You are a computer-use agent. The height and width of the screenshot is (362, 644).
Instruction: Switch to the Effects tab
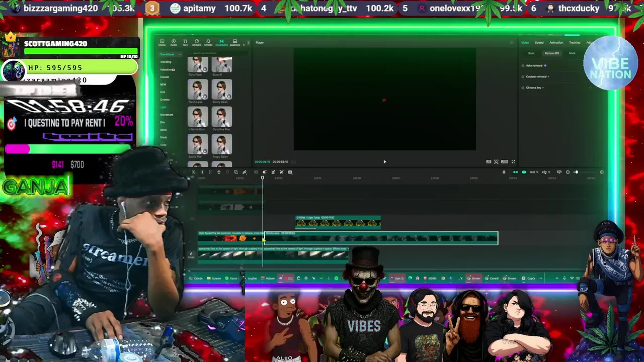coord(208,43)
